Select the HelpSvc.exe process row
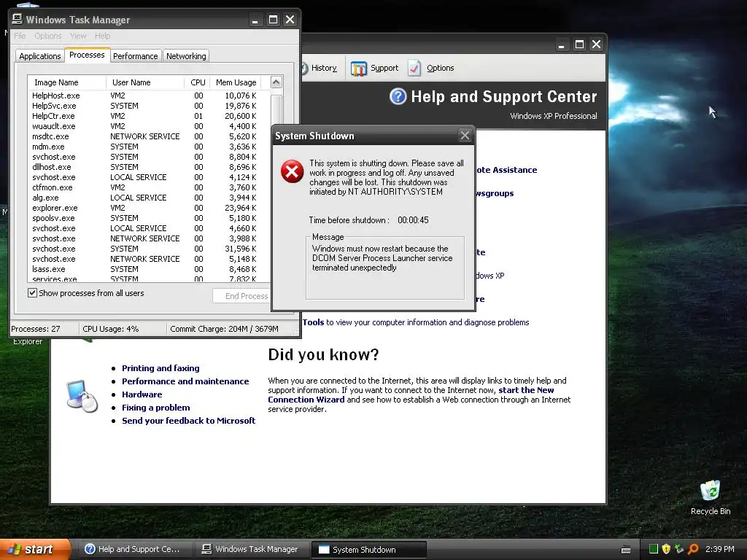 click(148, 106)
